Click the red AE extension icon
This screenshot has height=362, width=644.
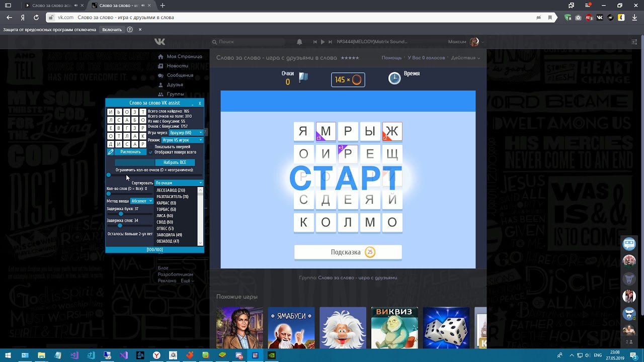(x=589, y=17)
